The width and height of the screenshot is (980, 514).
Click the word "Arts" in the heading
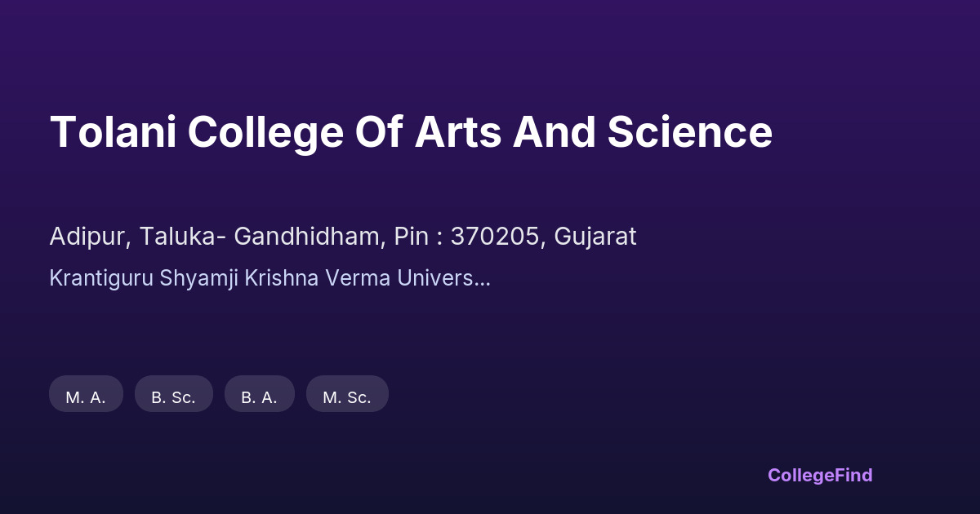[457, 132]
